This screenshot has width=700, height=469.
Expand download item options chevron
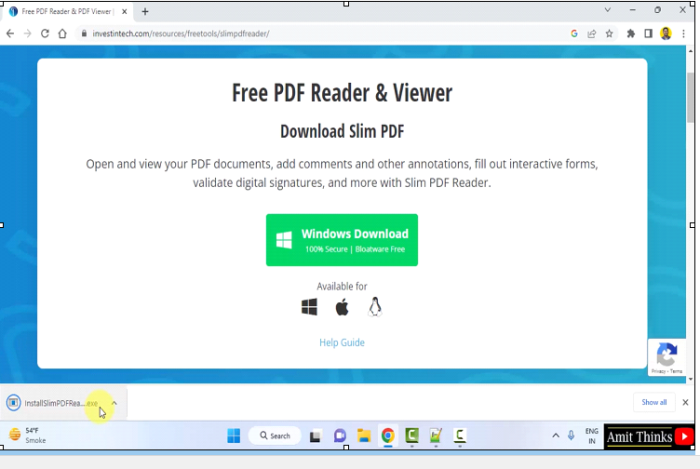click(114, 403)
